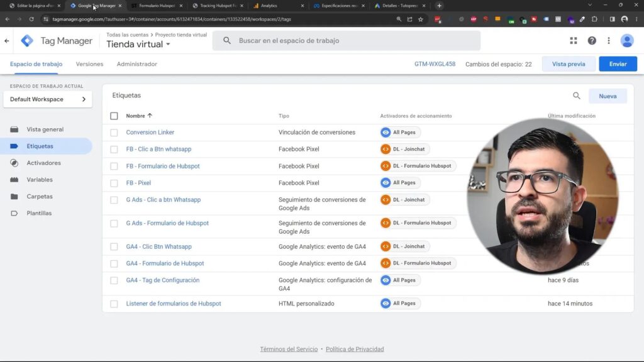This screenshot has width=644, height=362.
Task: Click the workspace search input field
Action: click(352, 41)
